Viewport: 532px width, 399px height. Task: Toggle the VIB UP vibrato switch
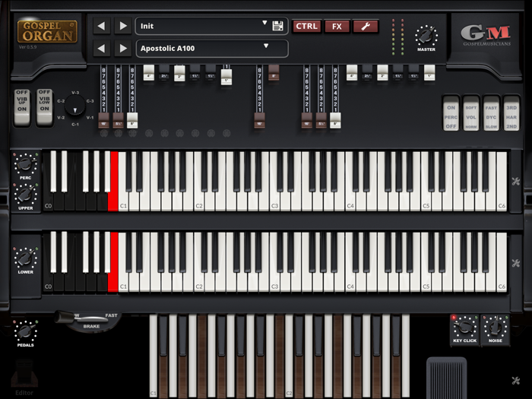coord(22,107)
